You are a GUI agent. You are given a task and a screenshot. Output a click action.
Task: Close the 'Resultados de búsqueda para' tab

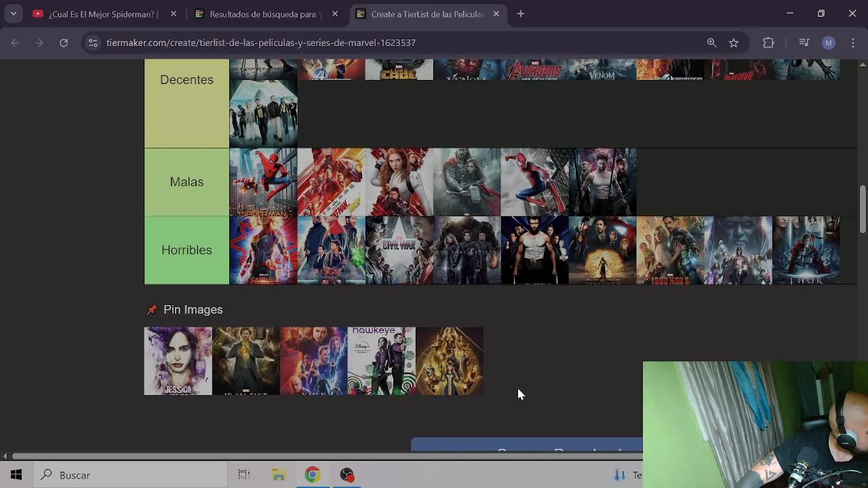(x=336, y=14)
